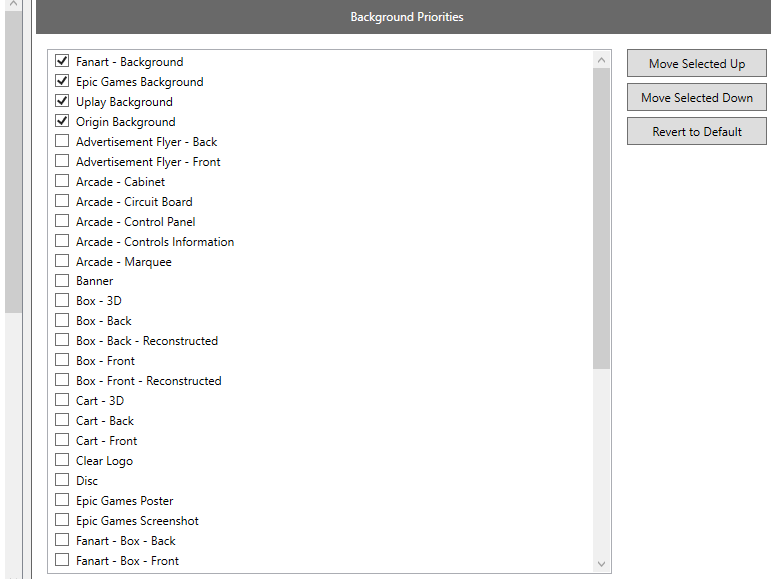Click the Move Selected Down button
This screenshot has height=579, width=771.
[696, 97]
